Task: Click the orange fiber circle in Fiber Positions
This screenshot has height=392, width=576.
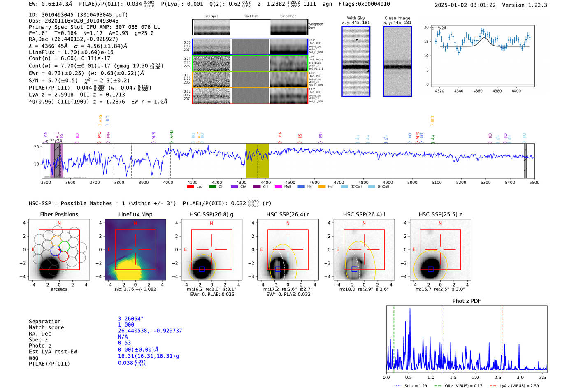Action: [x=56, y=241]
